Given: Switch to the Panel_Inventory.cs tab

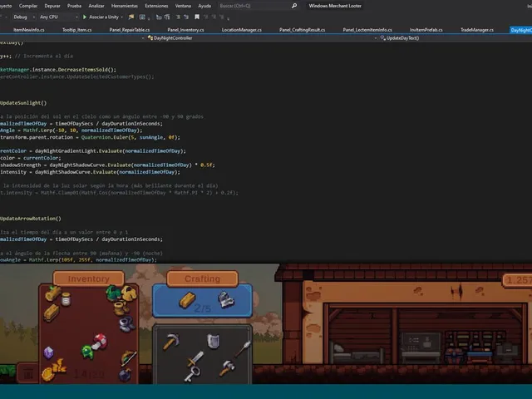Looking at the screenshot, I should (185, 30).
